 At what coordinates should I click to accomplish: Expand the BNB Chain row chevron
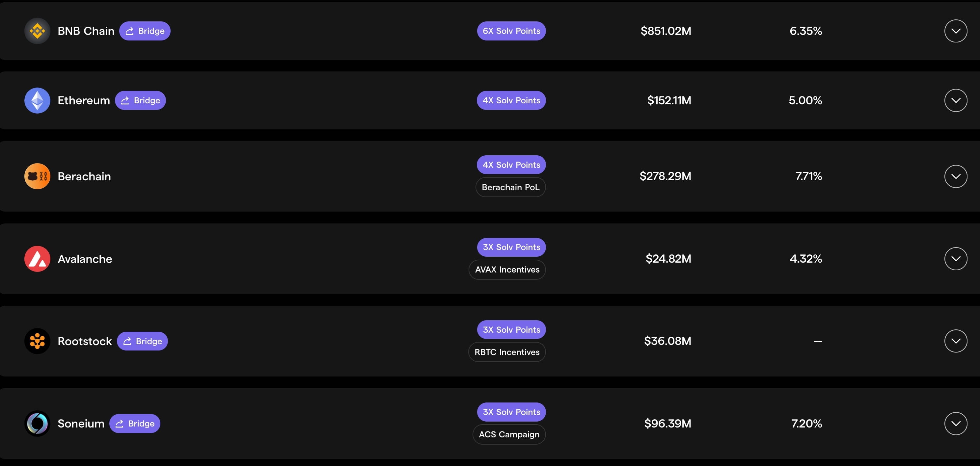tap(956, 31)
